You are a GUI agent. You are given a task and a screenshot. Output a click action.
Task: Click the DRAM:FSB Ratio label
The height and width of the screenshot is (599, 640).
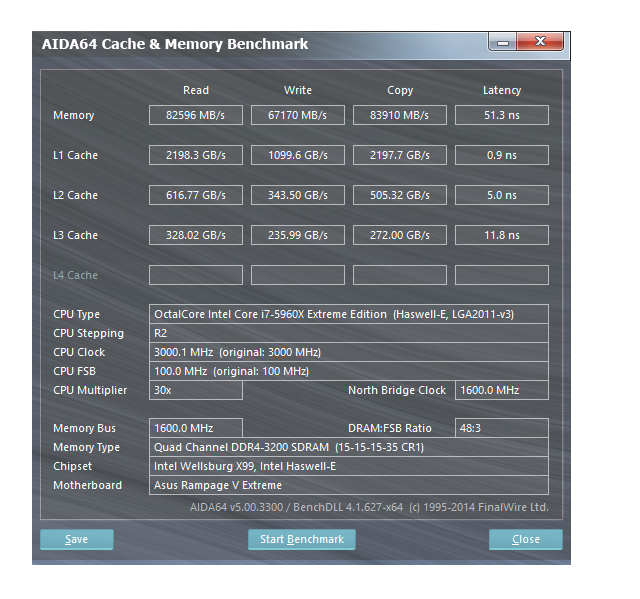pyautogui.click(x=390, y=428)
